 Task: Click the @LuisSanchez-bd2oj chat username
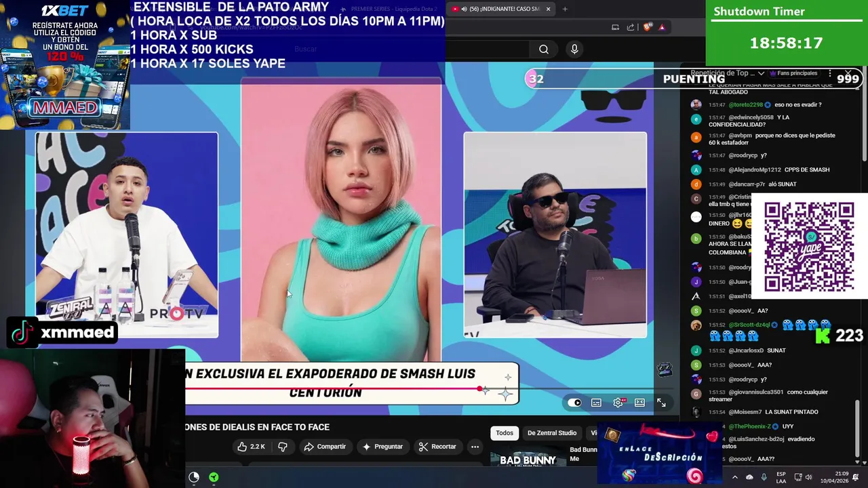point(758,439)
